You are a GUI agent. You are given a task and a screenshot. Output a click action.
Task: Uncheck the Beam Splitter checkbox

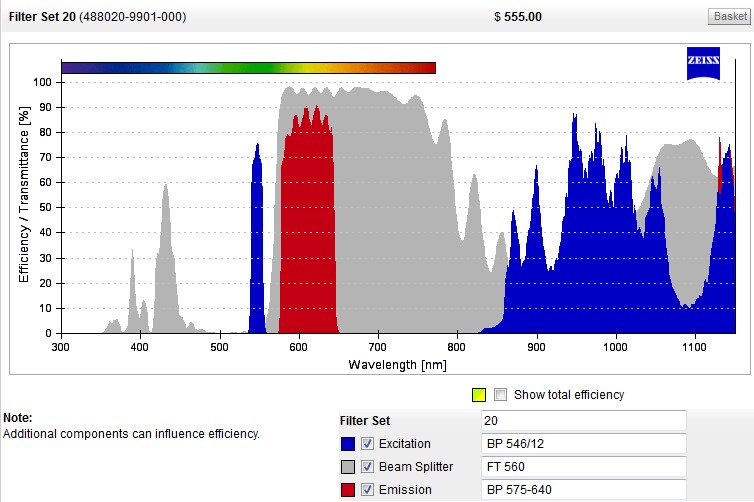(x=367, y=466)
